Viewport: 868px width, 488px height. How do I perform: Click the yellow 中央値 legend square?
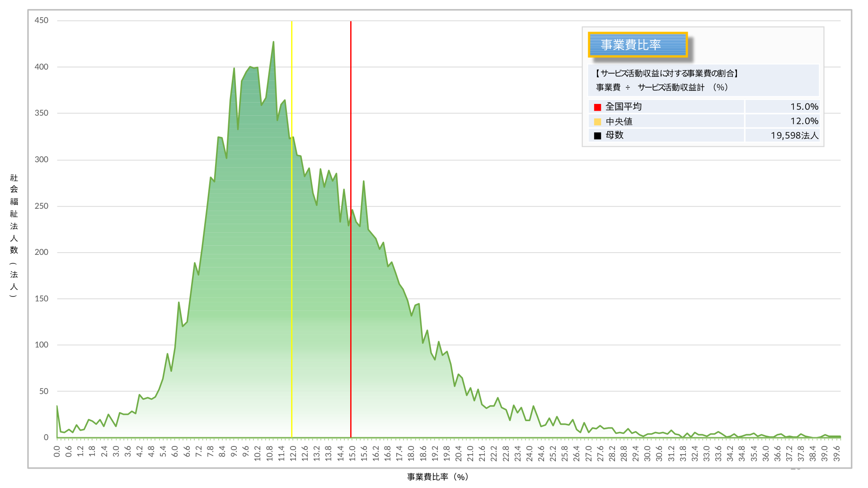(597, 122)
